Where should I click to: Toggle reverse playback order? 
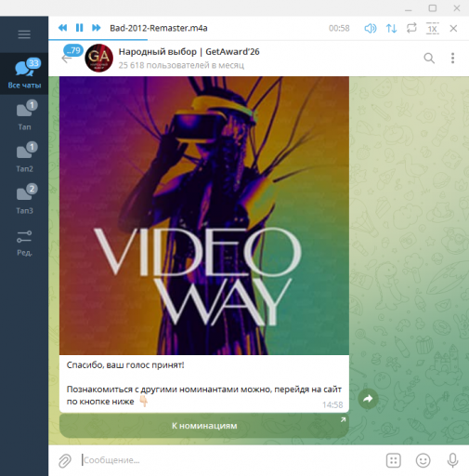coord(391,29)
